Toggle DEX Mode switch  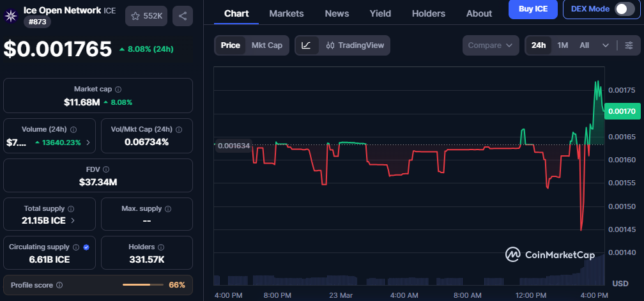pyautogui.click(x=625, y=9)
